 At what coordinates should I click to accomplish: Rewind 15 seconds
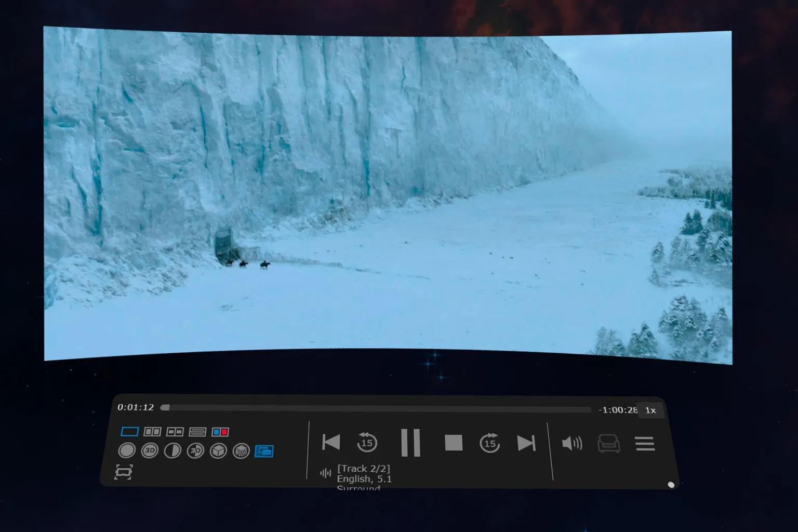pos(367,443)
